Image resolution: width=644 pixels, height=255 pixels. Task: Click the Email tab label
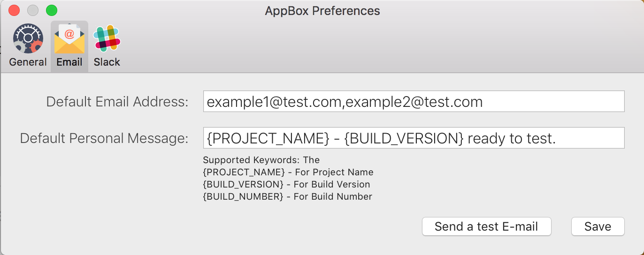click(69, 62)
